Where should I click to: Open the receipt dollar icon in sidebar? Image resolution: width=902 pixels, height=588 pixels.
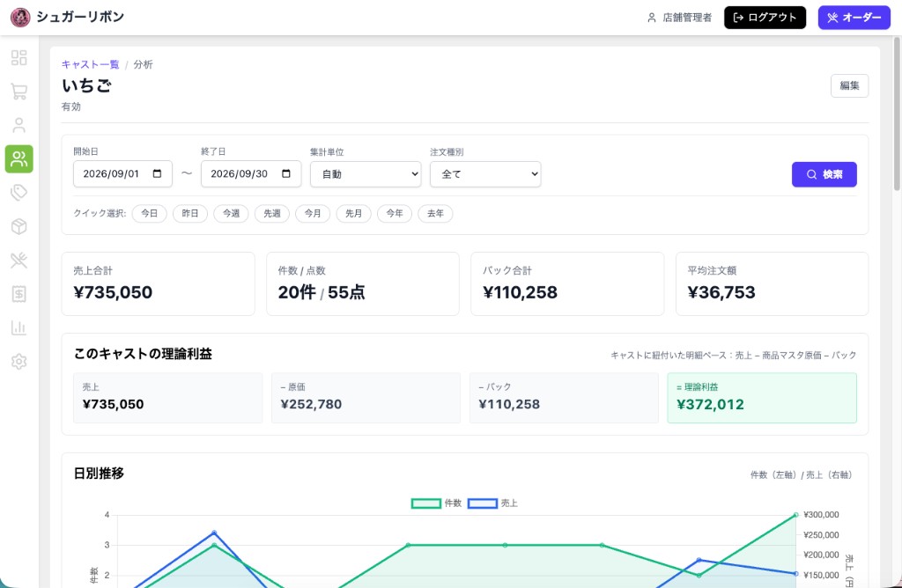point(19,294)
